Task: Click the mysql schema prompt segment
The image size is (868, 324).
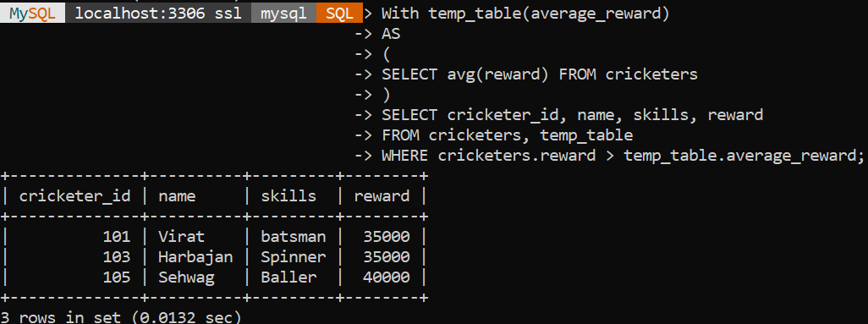Action: [284, 14]
